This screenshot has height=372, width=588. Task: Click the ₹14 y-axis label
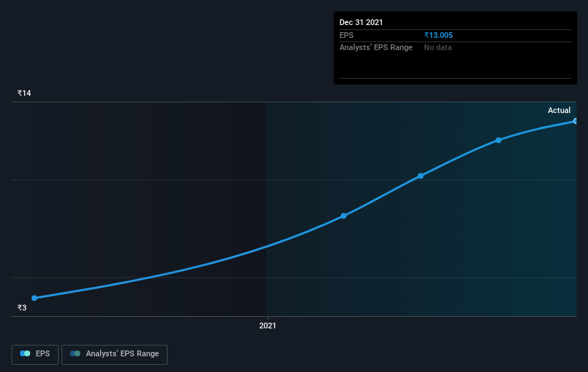pyautogui.click(x=24, y=93)
